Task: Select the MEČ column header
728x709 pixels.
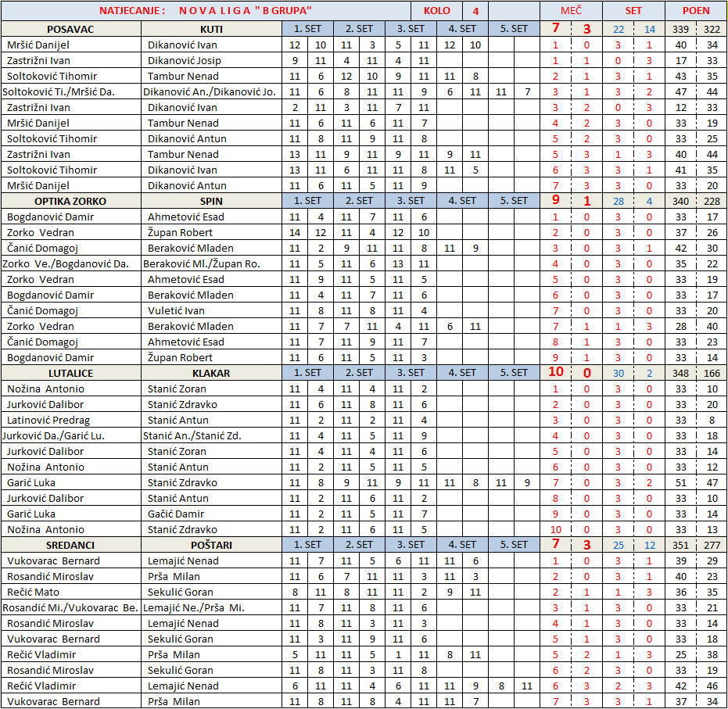Action: pyautogui.click(x=571, y=11)
